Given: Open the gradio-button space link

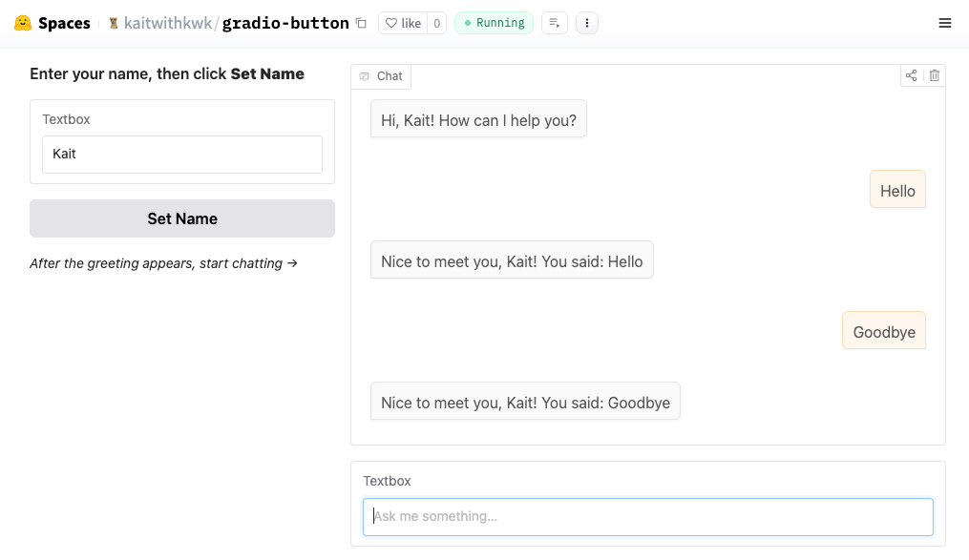Looking at the screenshot, I should coord(285,23).
